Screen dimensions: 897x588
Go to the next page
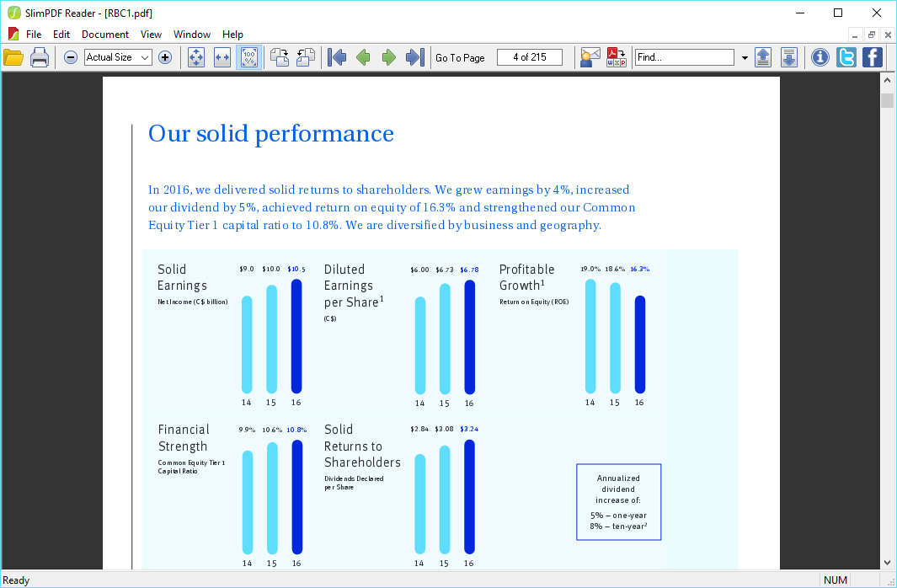388,56
